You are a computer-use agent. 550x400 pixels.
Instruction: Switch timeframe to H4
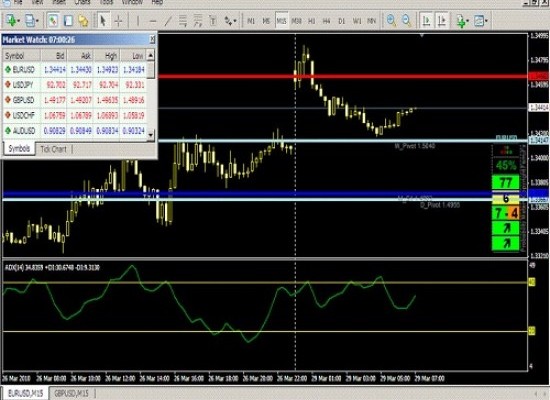pyautogui.click(x=326, y=21)
